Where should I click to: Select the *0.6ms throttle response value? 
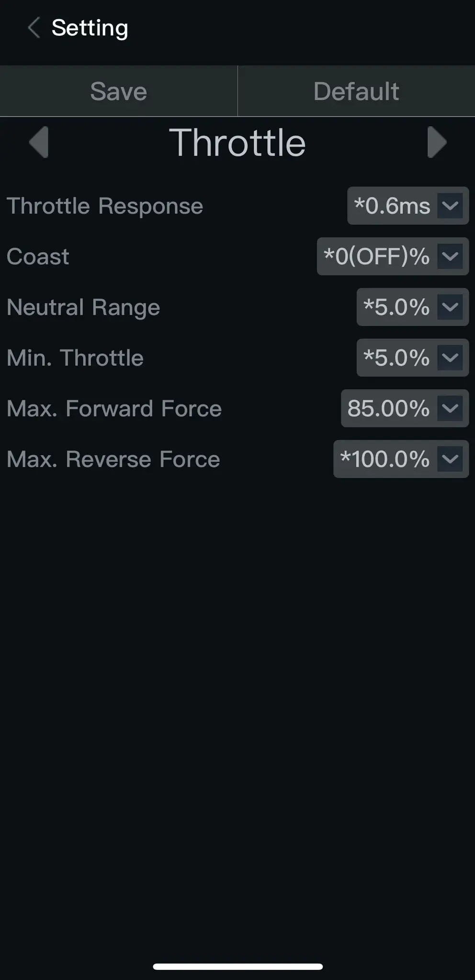click(392, 206)
